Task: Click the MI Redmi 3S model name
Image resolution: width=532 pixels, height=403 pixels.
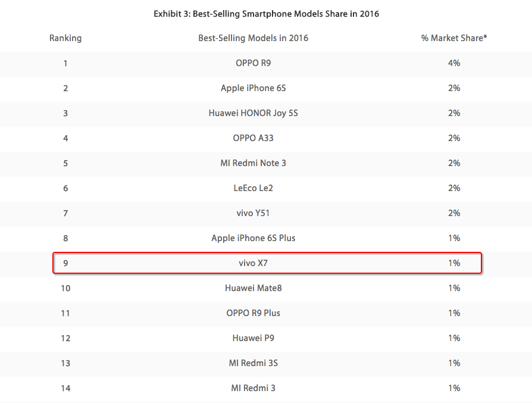Action: [x=253, y=363]
